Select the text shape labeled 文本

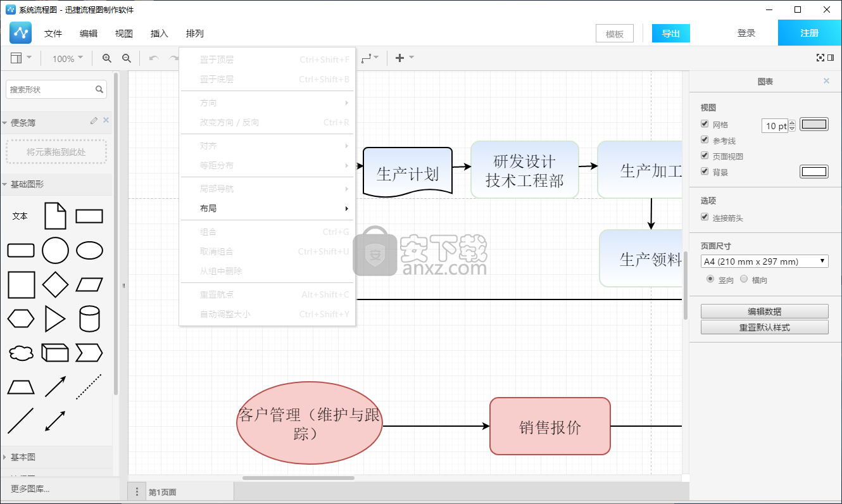[20, 216]
